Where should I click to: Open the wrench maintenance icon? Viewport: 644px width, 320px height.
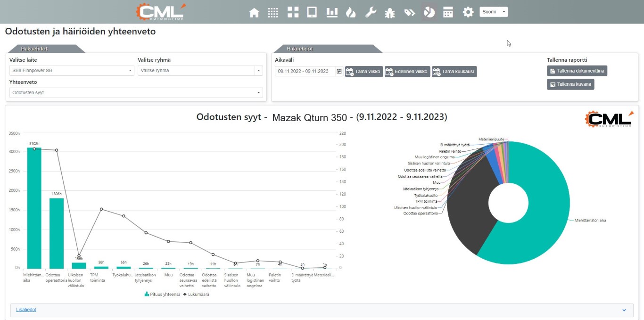[x=371, y=13]
